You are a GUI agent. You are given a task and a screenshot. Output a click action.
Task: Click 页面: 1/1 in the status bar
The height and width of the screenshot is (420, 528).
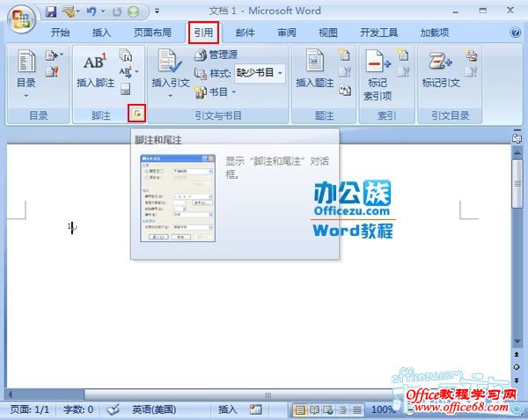coord(30,409)
